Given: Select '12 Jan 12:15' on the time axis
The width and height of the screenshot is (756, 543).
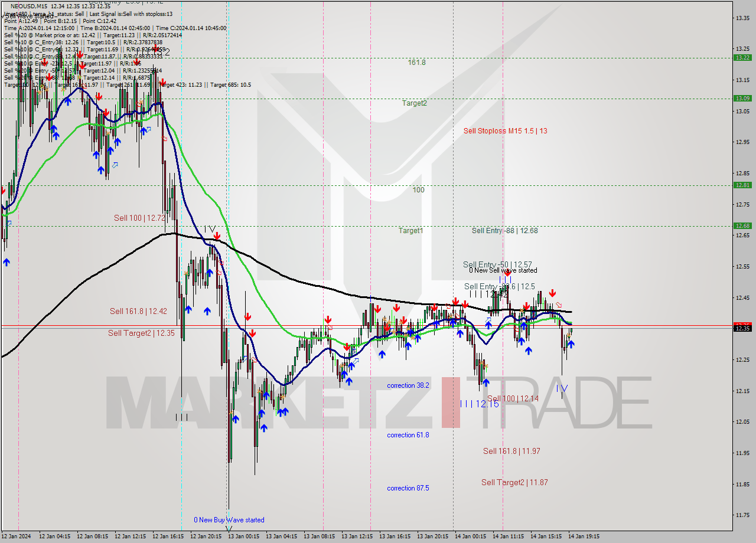Looking at the screenshot, I should click(x=130, y=537).
